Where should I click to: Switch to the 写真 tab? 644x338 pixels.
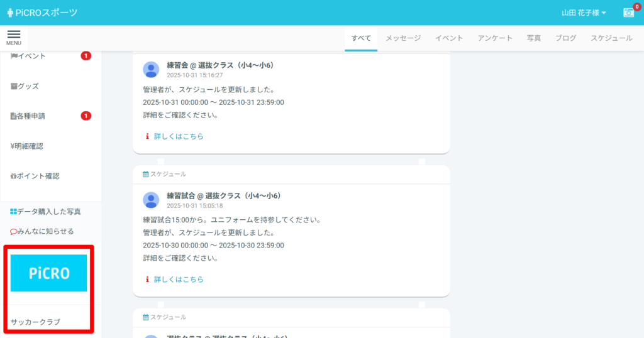pyautogui.click(x=533, y=38)
